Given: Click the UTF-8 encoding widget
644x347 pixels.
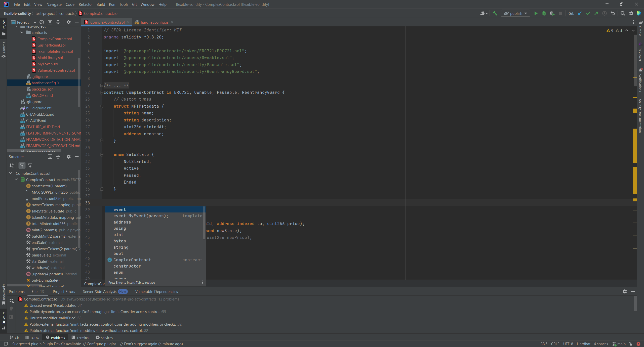Looking at the screenshot, I should coord(568,344).
